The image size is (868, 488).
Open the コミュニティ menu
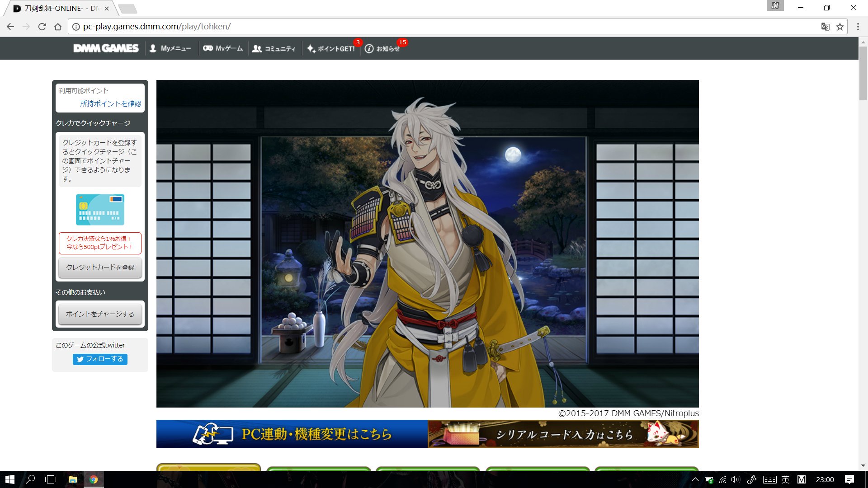(x=274, y=48)
